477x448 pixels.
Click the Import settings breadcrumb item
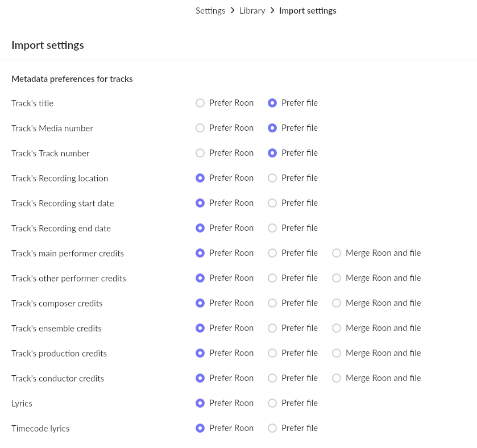pyautogui.click(x=308, y=11)
